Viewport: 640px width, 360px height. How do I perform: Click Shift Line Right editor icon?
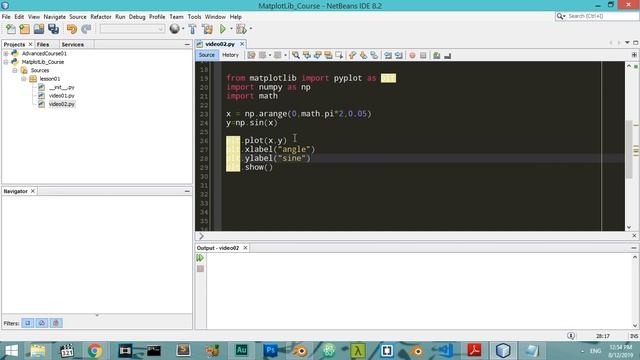(399, 55)
